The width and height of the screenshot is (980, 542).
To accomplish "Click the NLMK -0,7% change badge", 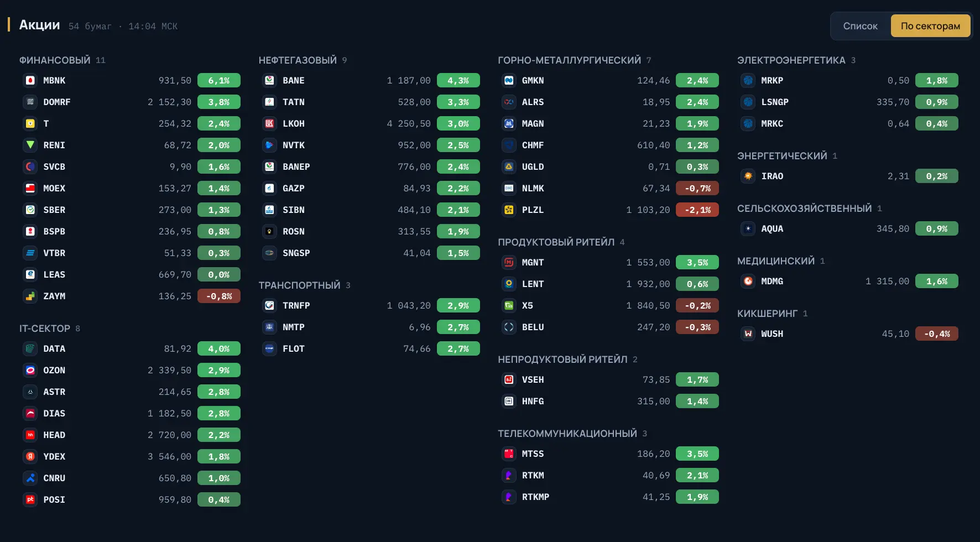I will coord(697,189).
